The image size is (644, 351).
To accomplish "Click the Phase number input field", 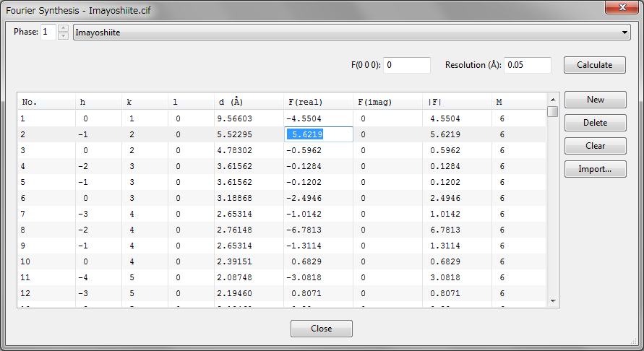I will pos(48,32).
